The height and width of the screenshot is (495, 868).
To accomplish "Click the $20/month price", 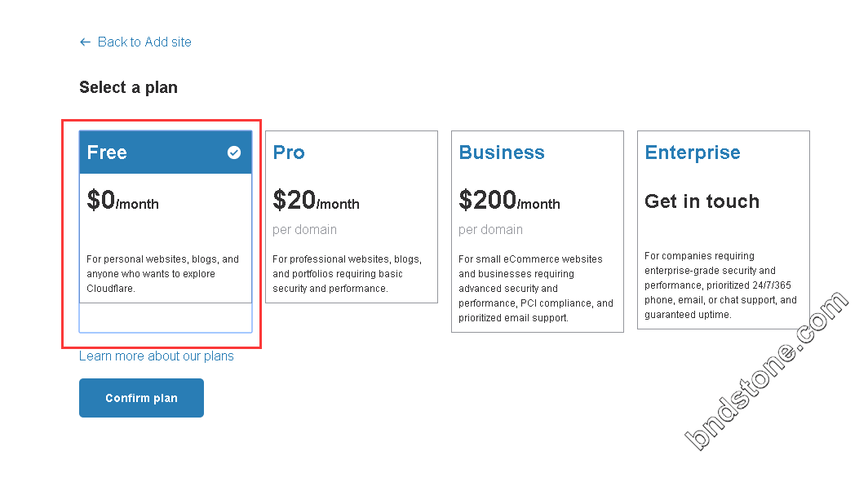I will [x=316, y=201].
